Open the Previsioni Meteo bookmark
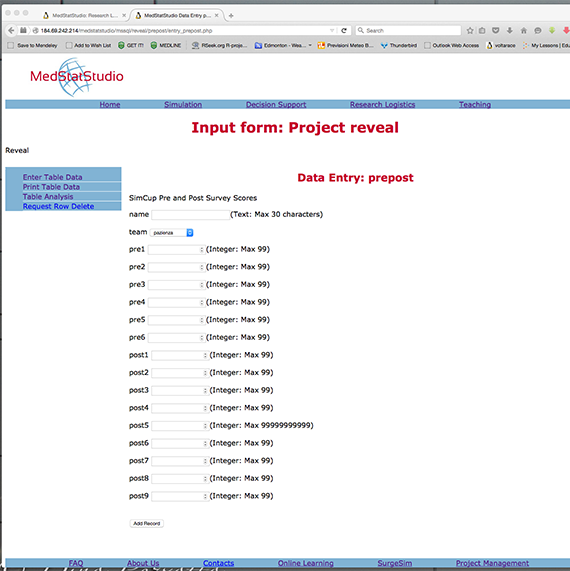Viewport: 570px width, 571px height. tap(345, 46)
